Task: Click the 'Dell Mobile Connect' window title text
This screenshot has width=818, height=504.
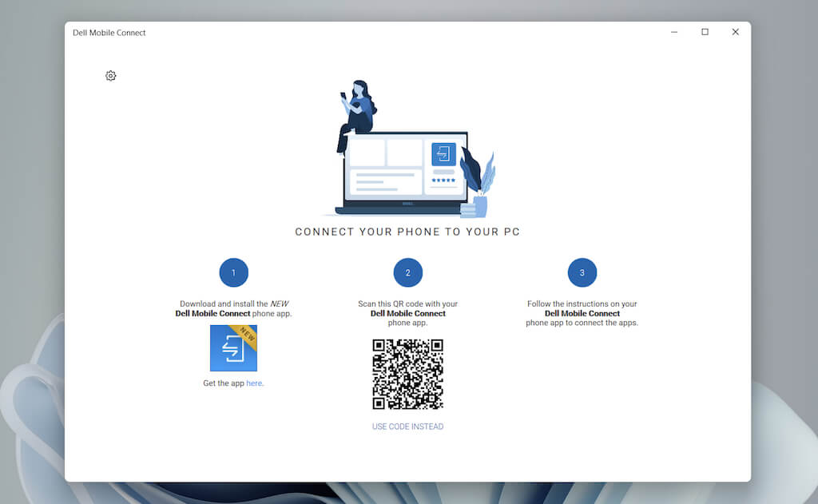Action: coord(109,32)
